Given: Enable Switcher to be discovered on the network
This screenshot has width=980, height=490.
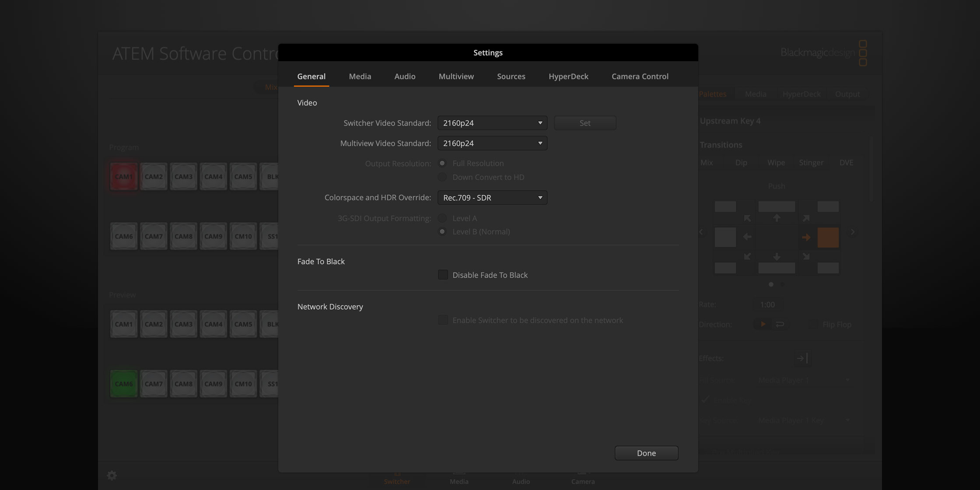Looking at the screenshot, I should point(443,320).
